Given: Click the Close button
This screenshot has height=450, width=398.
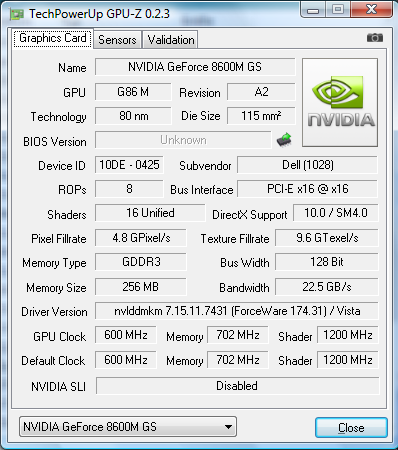Looking at the screenshot, I should 351,428.
